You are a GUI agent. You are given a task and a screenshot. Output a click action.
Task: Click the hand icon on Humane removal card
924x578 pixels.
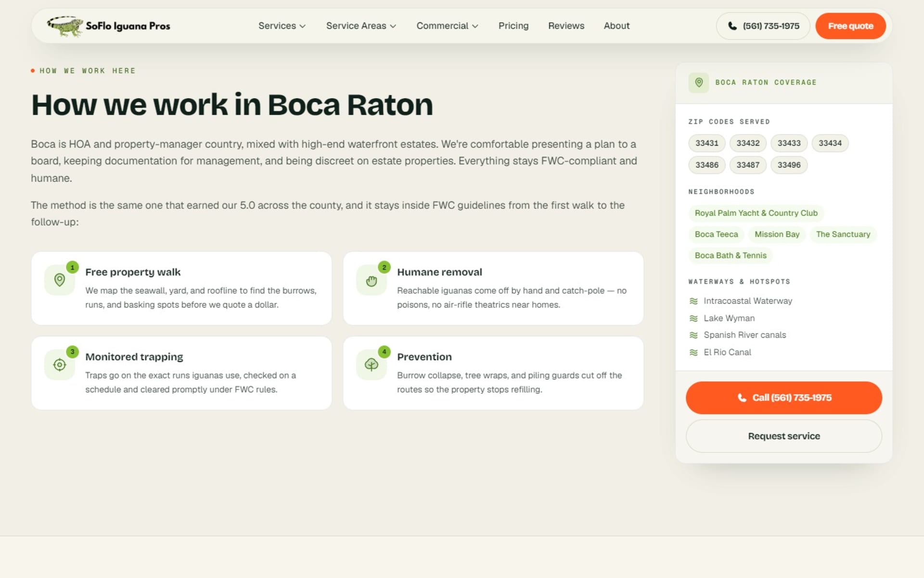(372, 280)
